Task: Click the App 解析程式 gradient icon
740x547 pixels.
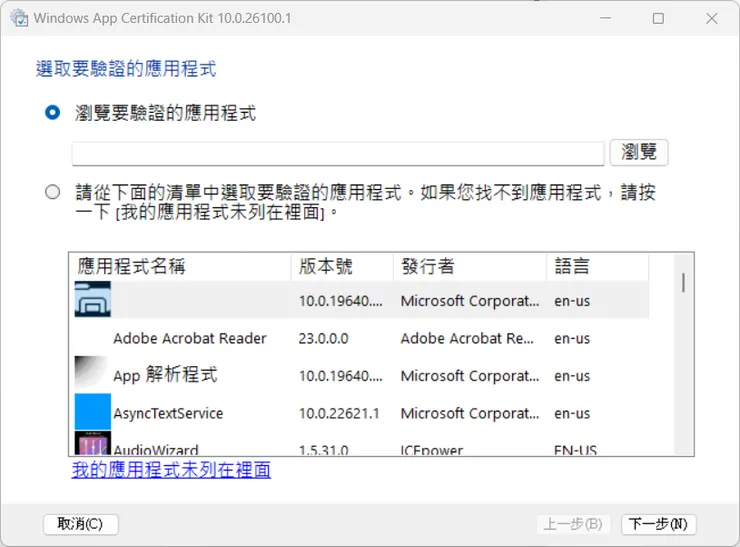Action: tap(91, 372)
